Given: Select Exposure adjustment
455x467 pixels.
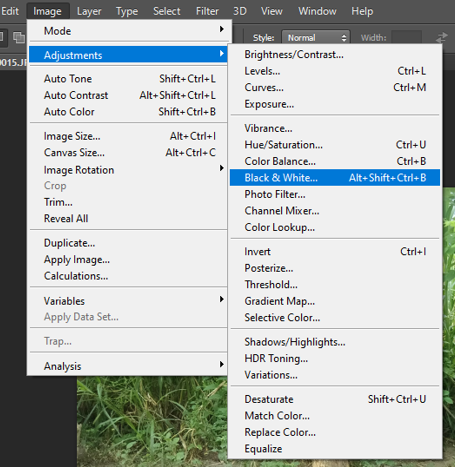Looking at the screenshot, I should pos(335,104).
